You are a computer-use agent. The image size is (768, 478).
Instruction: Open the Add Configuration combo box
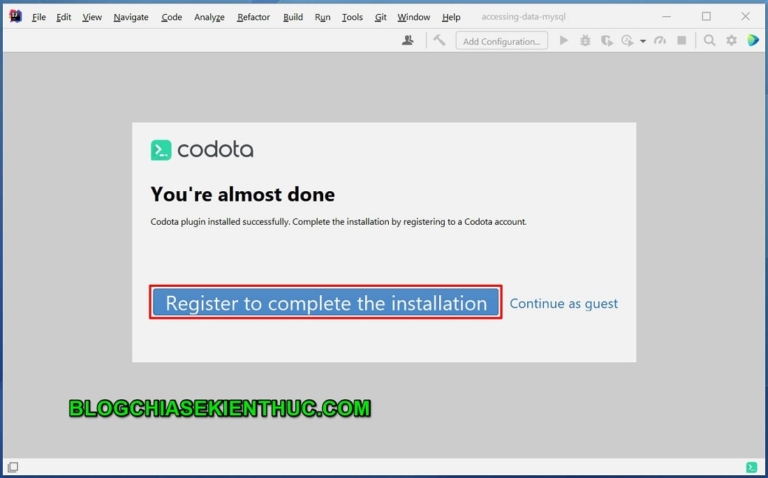click(502, 41)
